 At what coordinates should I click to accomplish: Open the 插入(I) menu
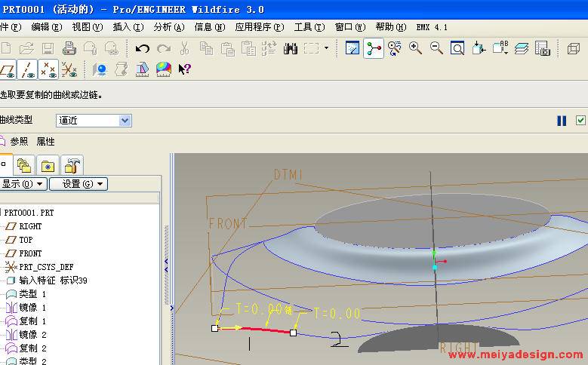[x=128, y=27]
